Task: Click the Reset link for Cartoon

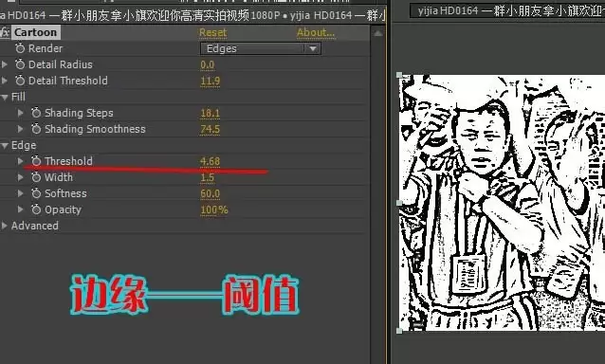Action: pos(213,33)
